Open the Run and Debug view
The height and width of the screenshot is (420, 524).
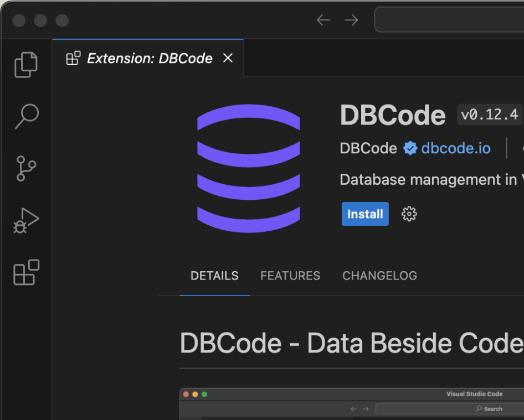[x=26, y=220]
